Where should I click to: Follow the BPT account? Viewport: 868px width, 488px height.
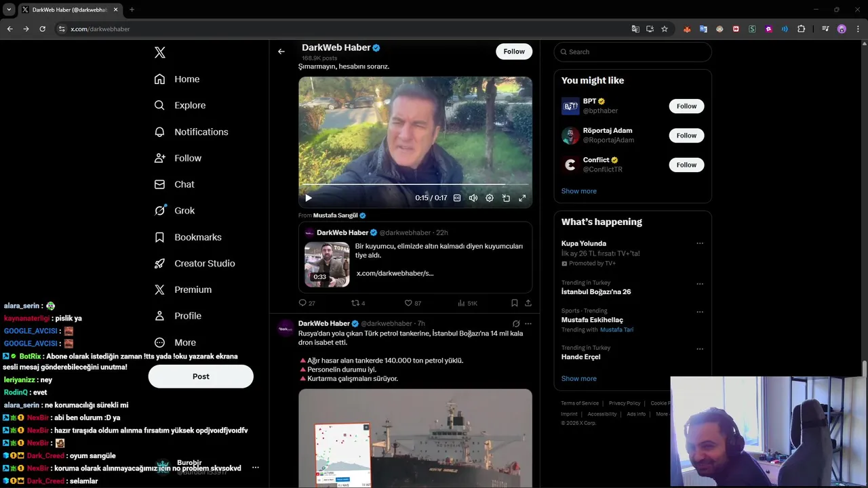coord(686,106)
